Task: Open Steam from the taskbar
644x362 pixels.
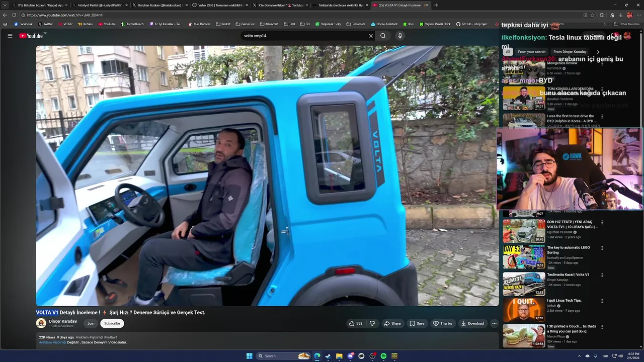Action: 328,356
